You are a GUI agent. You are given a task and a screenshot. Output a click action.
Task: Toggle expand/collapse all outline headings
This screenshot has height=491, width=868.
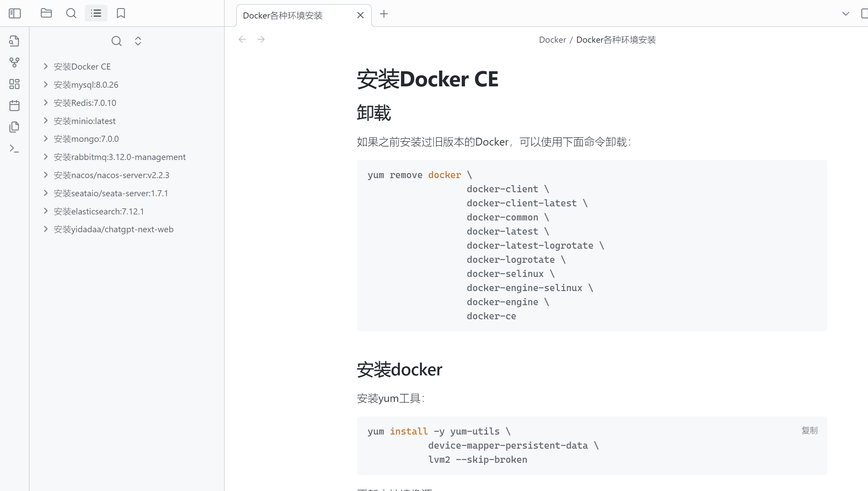click(x=138, y=41)
